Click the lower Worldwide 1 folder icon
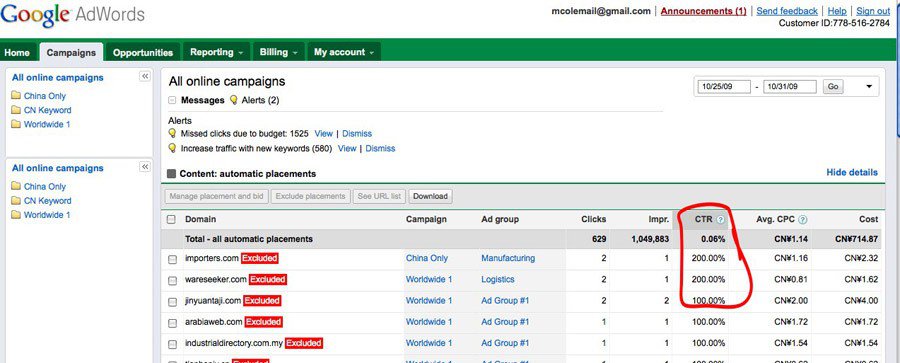 pos(16,215)
